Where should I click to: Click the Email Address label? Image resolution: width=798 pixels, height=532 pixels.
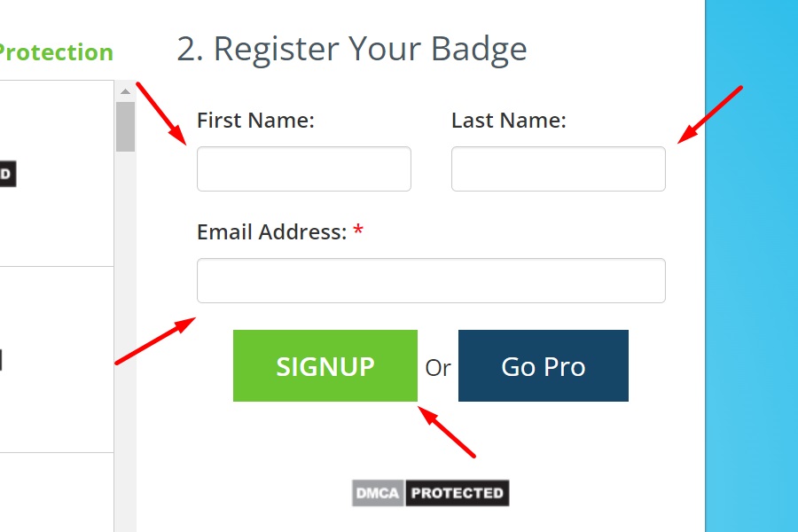272,232
